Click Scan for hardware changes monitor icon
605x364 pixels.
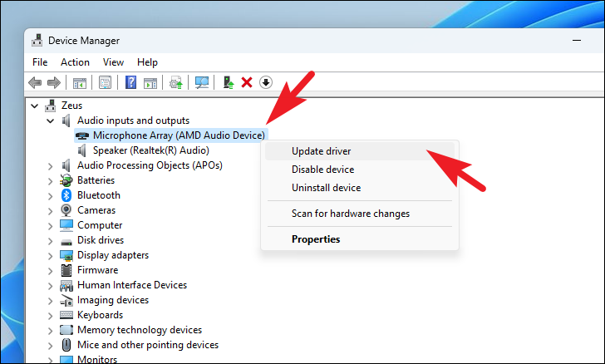click(201, 82)
